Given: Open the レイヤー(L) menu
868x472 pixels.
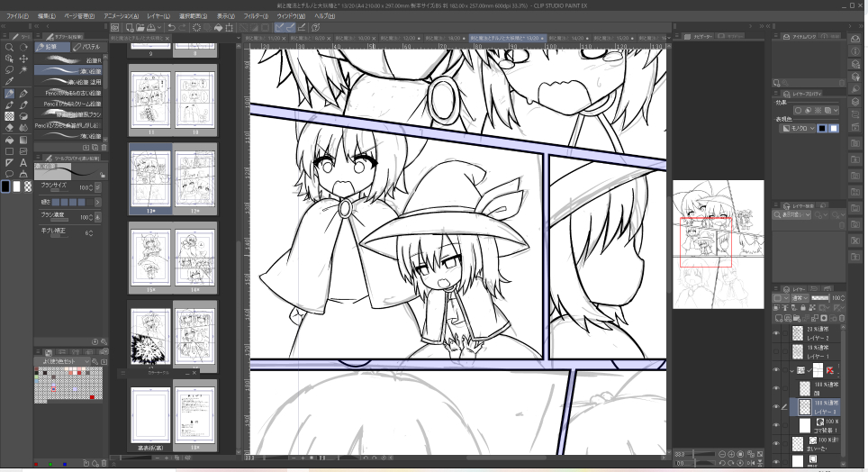Looking at the screenshot, I should click(158, 16).
